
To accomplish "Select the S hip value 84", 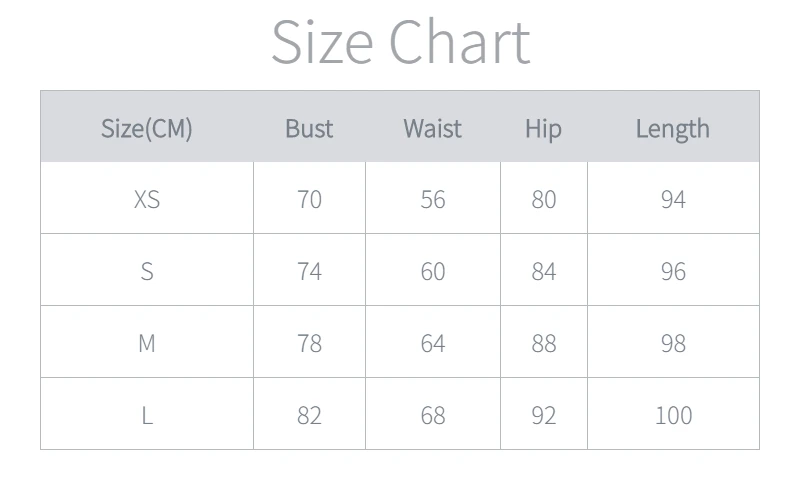I will tap(543, 271).
